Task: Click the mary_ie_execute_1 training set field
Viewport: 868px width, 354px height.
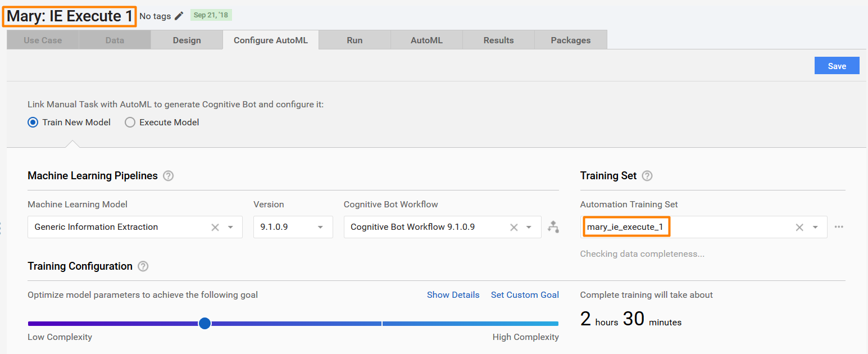Action: 703,227
